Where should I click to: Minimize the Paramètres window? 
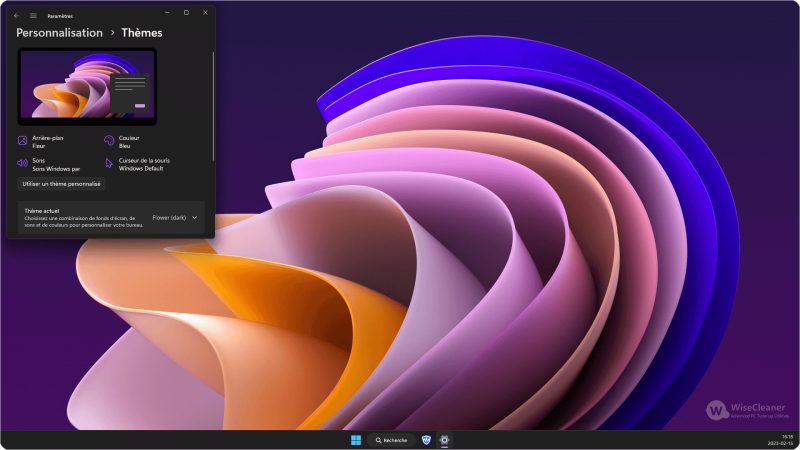coord(166,13)
